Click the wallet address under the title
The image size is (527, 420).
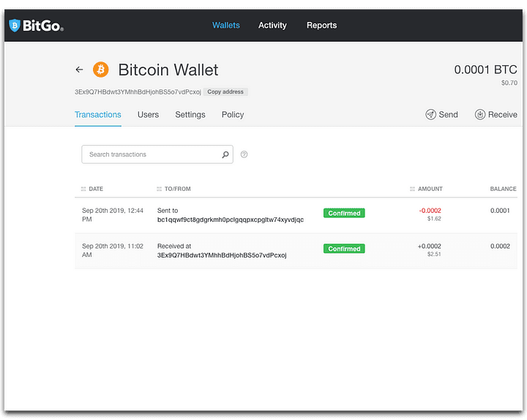click(138, 92)
